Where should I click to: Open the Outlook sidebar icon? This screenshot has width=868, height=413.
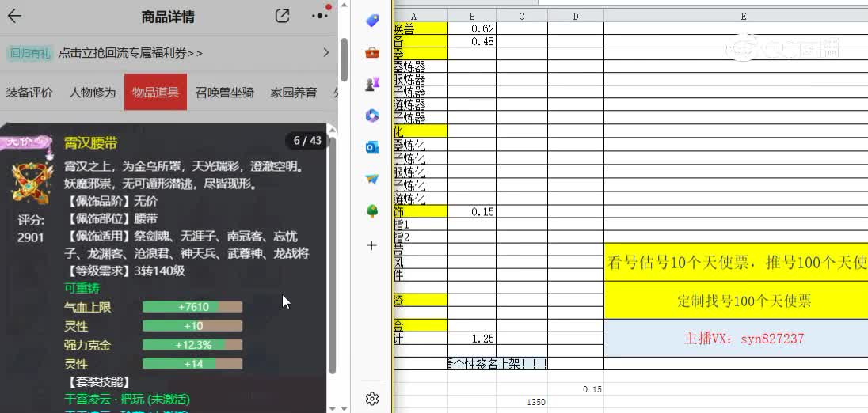[372, 147]
